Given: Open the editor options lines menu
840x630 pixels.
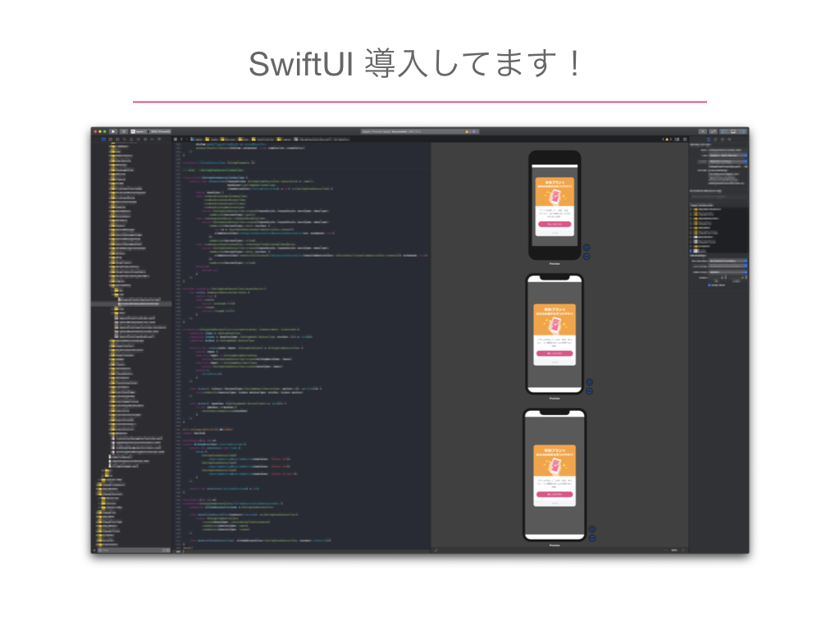Looking at the screenshot, I should tap(677, 139).
